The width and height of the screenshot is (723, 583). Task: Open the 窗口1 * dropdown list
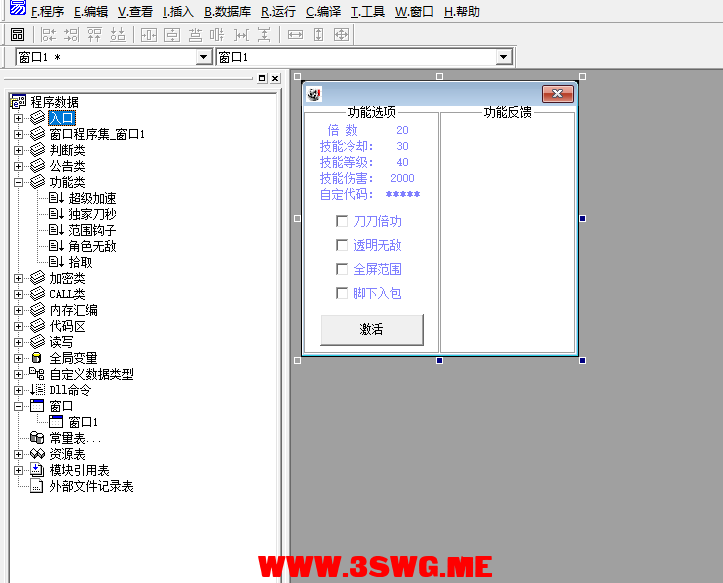(204, 57)
